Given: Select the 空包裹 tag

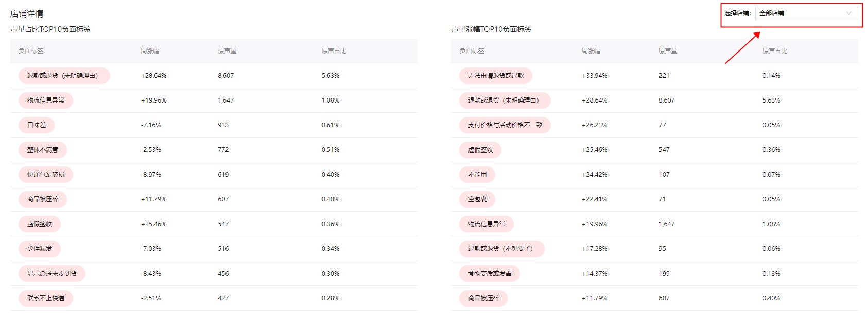Looking at the screenshot, I should (477, 199).
